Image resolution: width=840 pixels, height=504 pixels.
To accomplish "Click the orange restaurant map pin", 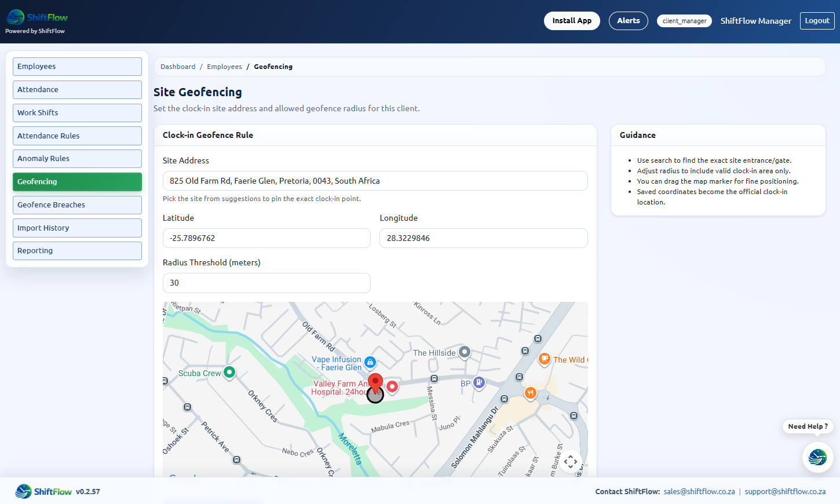I will coord(530,393).
